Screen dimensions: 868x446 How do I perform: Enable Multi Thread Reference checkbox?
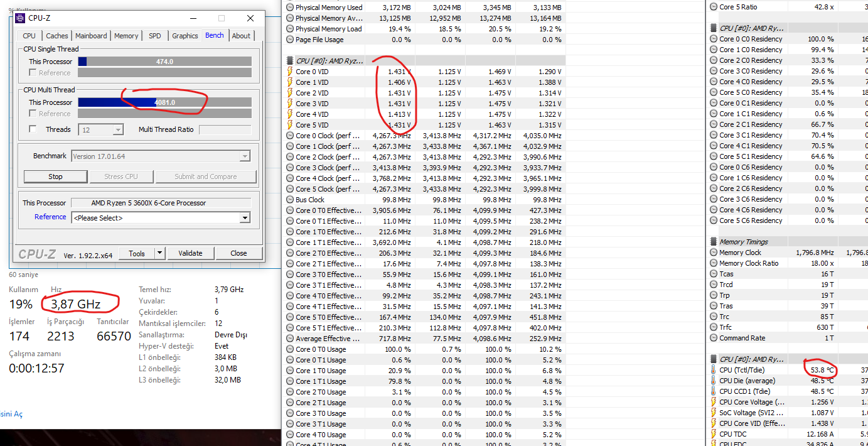pyautogui.click(x=33, y=114)
